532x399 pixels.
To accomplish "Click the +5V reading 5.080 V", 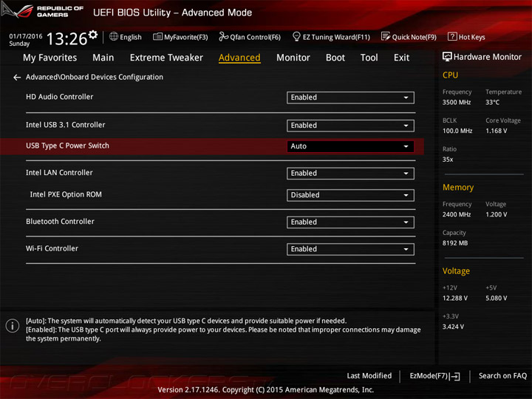I will tap(496, 299).
